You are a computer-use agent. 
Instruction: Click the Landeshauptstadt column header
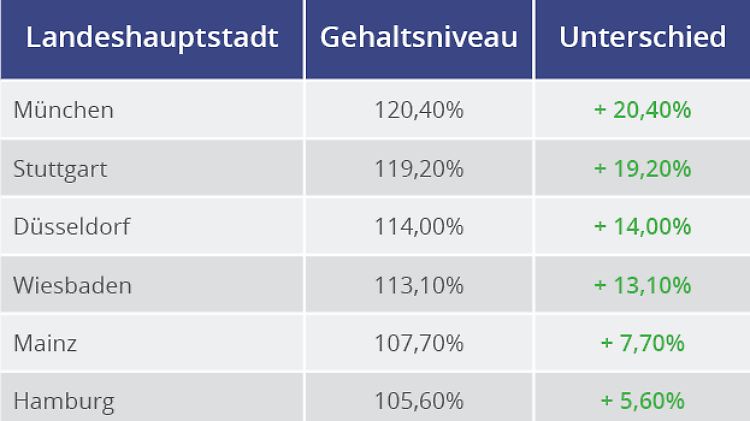152,38
